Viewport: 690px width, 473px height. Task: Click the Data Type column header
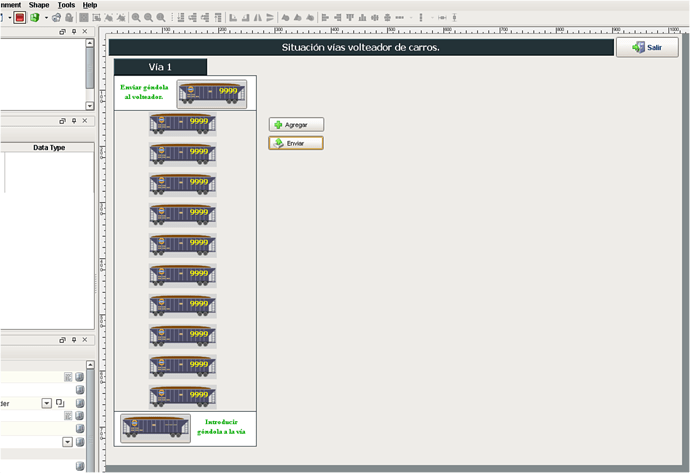tap(49, 147)
